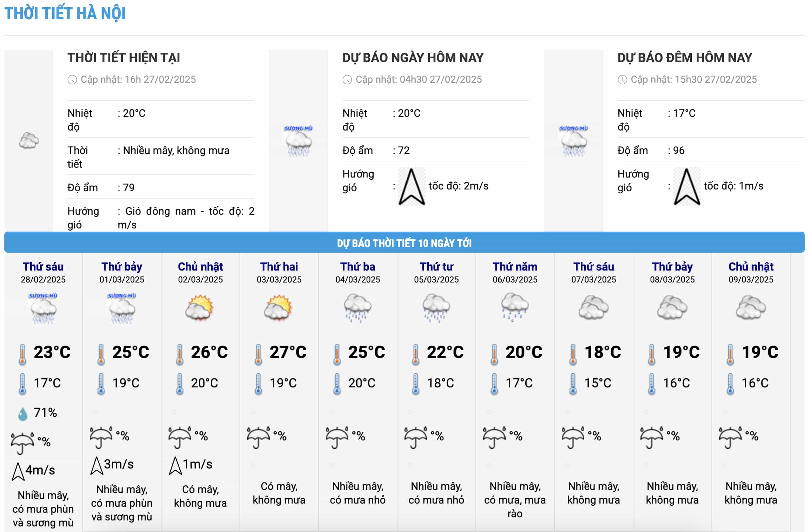Click the rain cloud icon for 05/03/2025

click(x=436, y=308)
